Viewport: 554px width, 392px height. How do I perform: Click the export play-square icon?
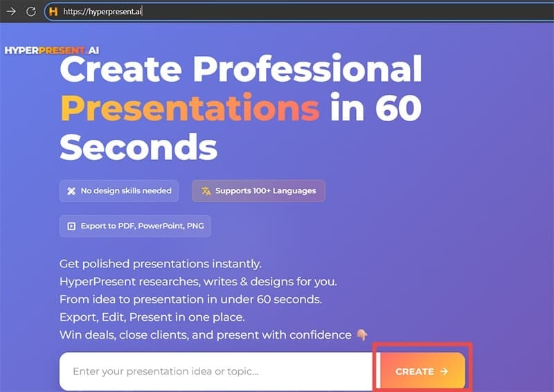click(71, 226)
